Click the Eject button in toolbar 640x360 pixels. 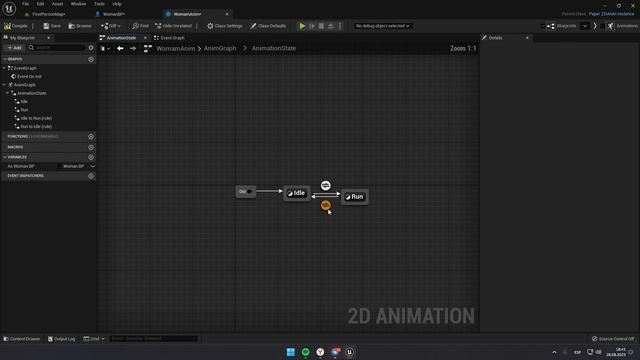pos(331,26)
